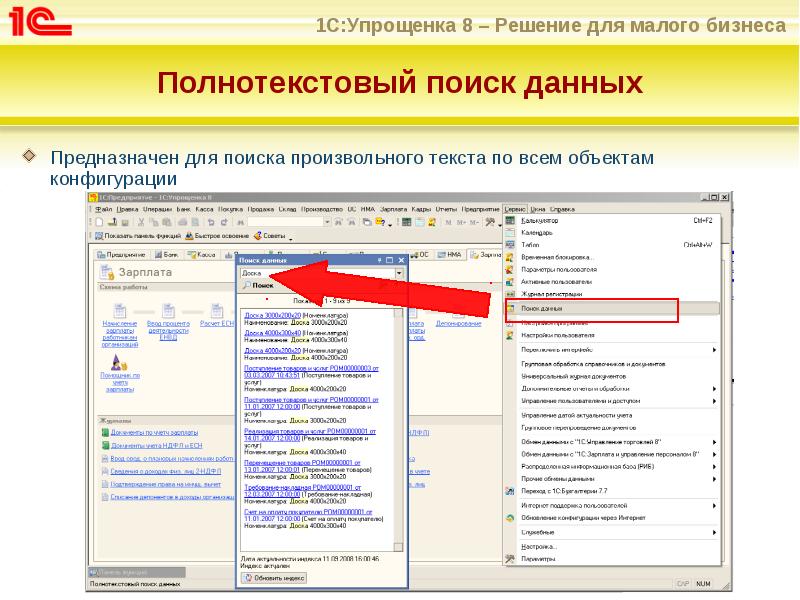Viewport: 800px width, 600px height.
Task: Click Показать панель функций button
Action: pyautogui.click(x=138, y=236)
